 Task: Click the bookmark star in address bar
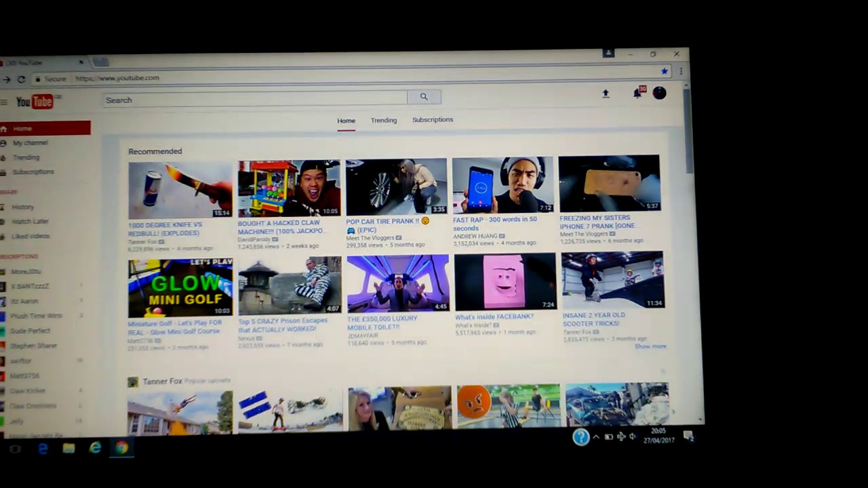coord(665,71)
